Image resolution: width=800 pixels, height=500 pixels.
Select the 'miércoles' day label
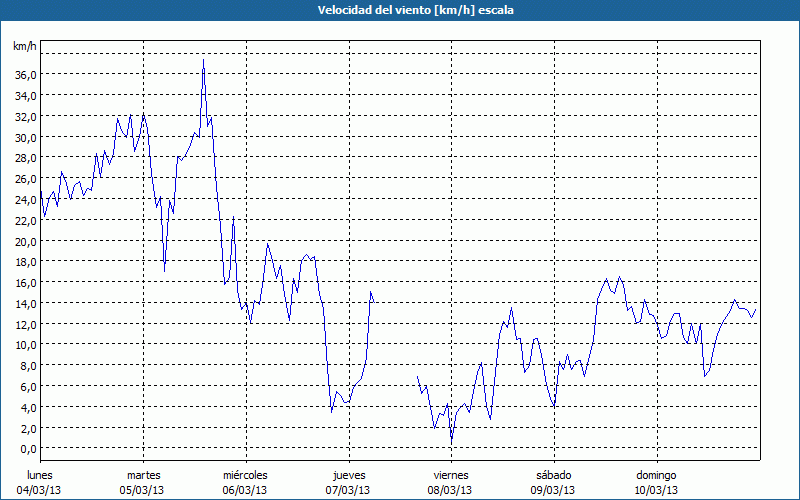pos(245,475)
